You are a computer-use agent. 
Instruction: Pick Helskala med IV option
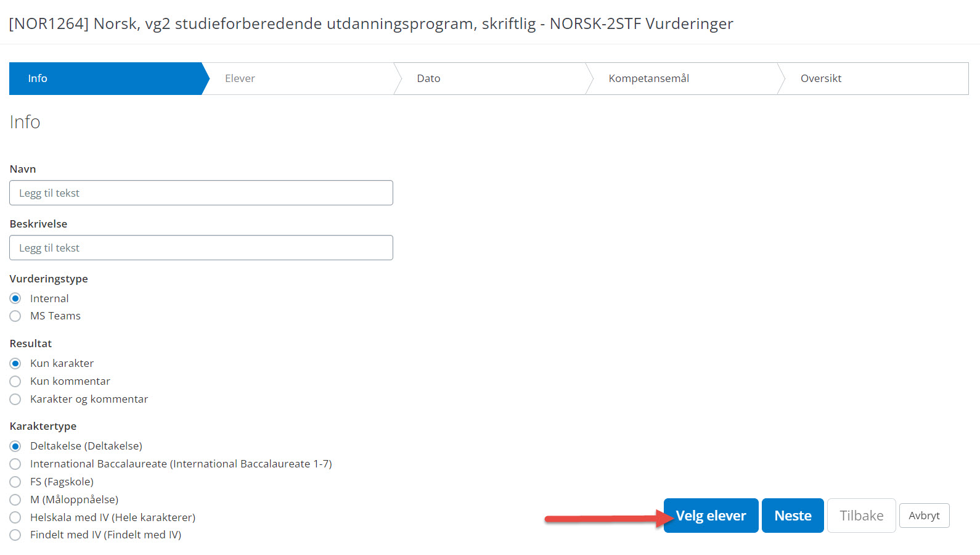tap(15, 518)
